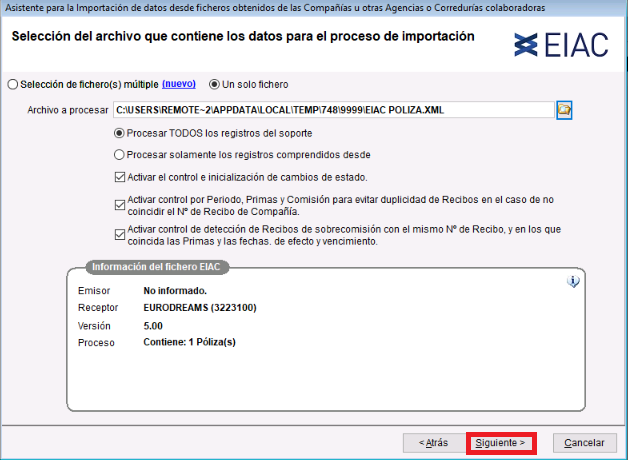Click 'Contiene: 1 Póliza(s)' text
628x460 pixels.
click(x=189, y=342)
